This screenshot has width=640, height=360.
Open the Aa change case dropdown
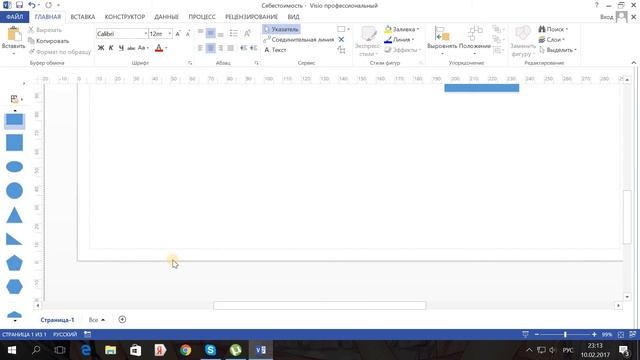point(143,48)
